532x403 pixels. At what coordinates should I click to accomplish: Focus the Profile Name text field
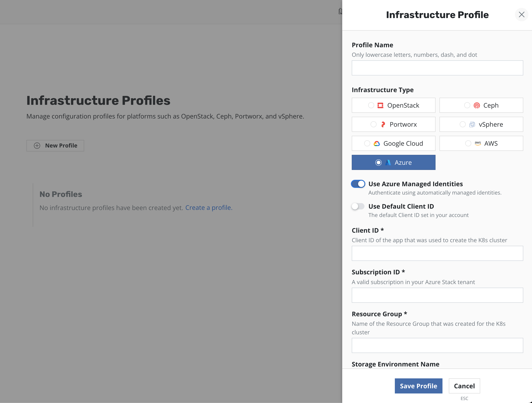437,68
